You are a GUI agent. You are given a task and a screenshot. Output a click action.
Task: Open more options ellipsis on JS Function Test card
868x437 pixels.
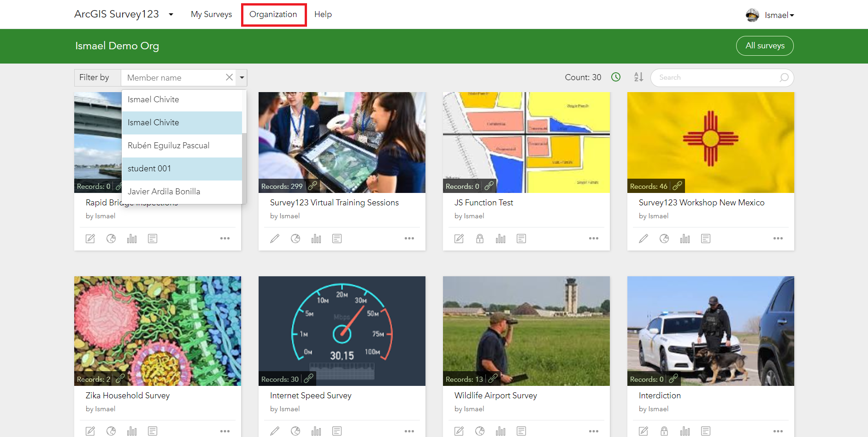coord(594,239)
